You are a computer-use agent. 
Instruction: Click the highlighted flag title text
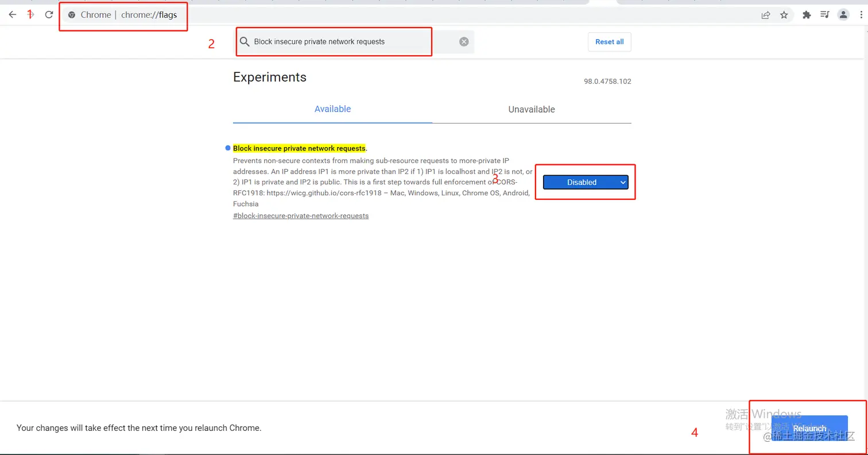click(x=299, y=148)
